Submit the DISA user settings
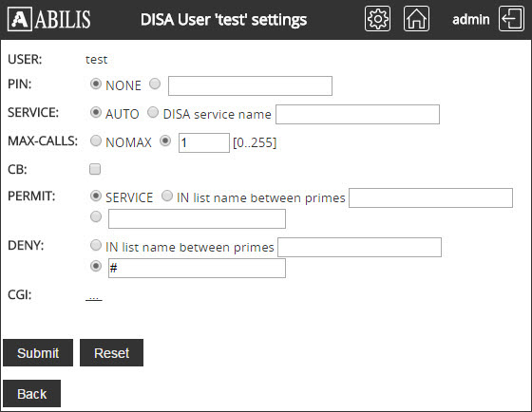532x412 pixels. click(38, 352)
